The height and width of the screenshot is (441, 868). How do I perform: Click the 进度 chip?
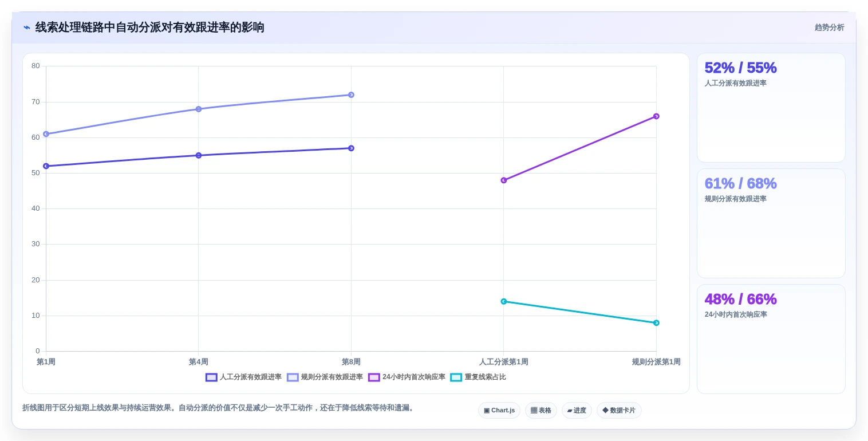[x=577, y=411]
